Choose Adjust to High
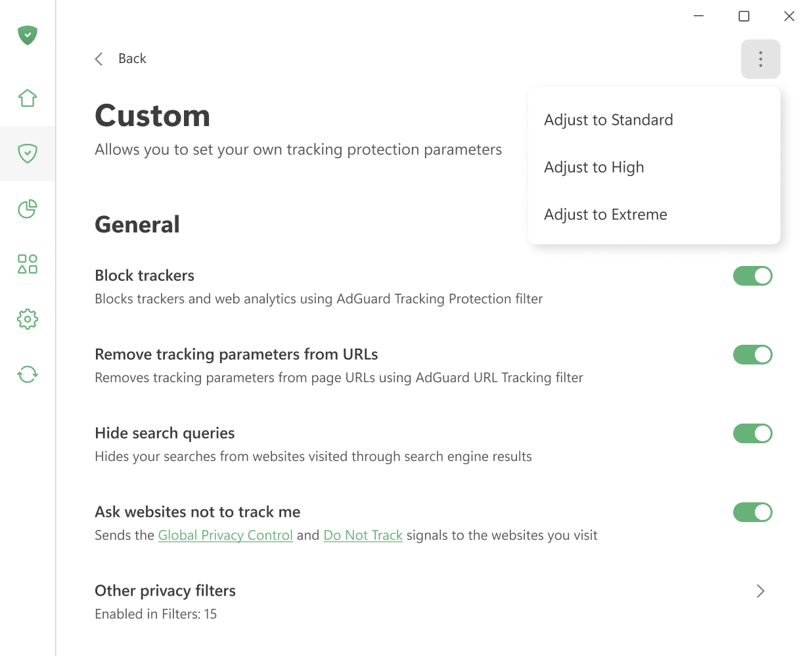 pyautogui.click(x=594, y=167)
